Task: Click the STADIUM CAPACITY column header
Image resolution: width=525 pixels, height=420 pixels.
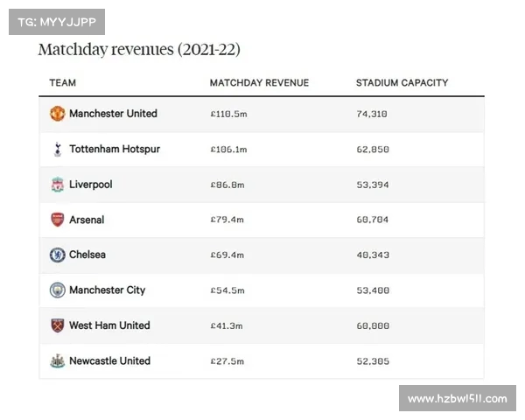Action: [402, 83]
